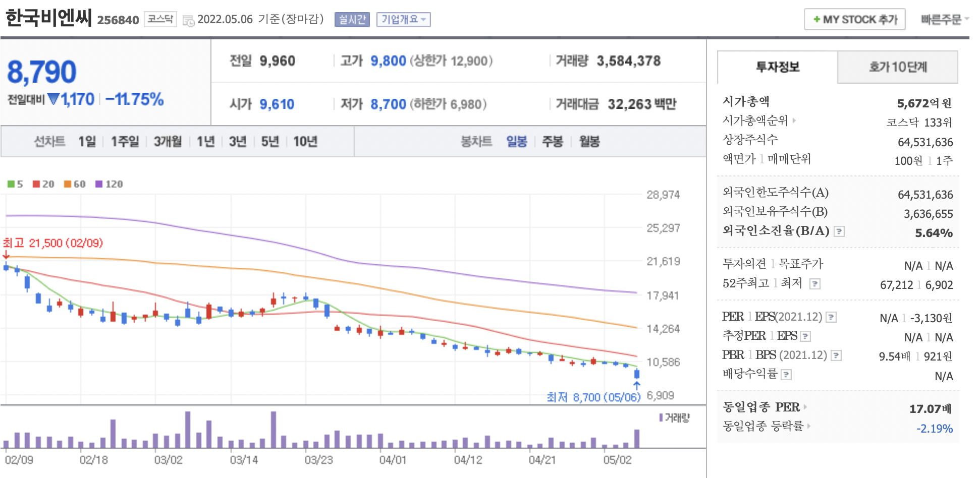The height and width of the screenshot is (478, 980).
Task: Click the red 20-day moving average swatch
Action: pyautogui.click(x=36, y=184)
